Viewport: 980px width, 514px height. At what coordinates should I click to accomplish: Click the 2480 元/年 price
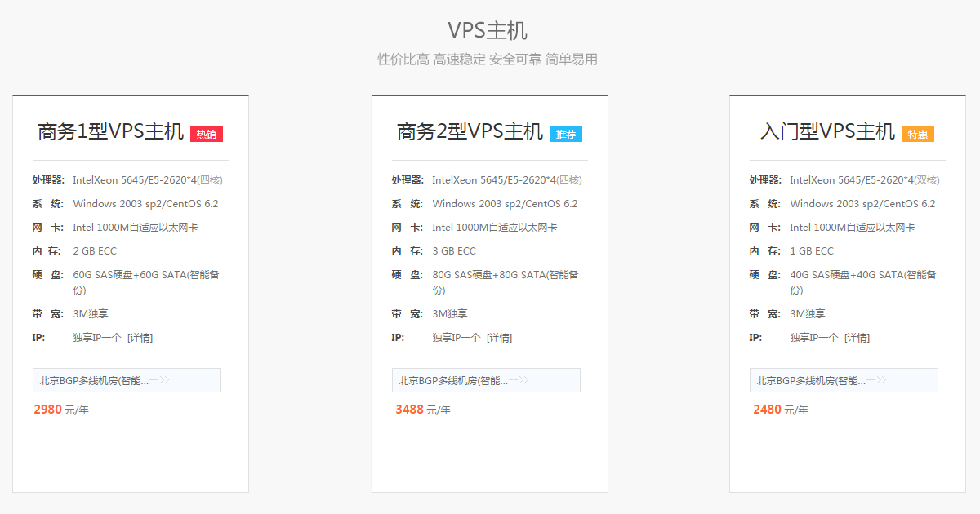(781, 410)
